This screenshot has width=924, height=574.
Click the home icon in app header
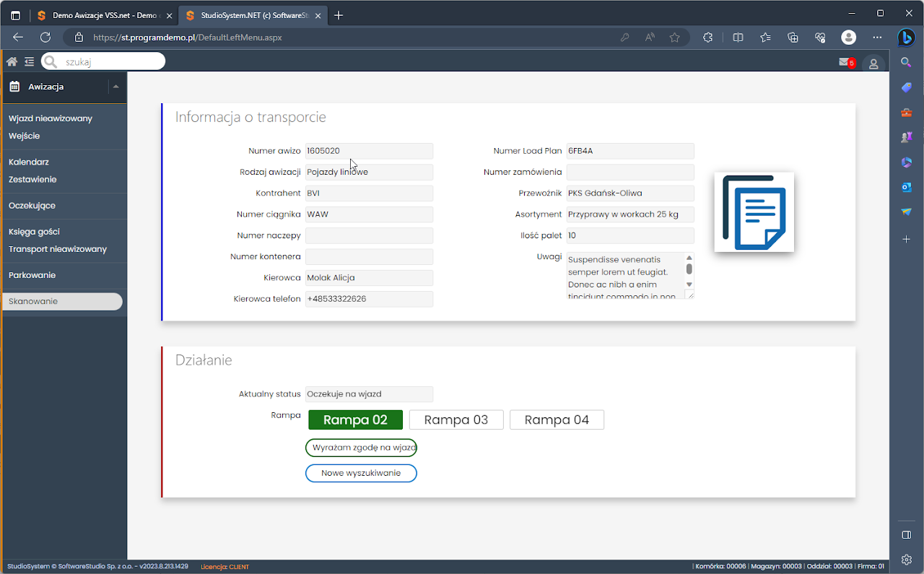tap(12, 62)
